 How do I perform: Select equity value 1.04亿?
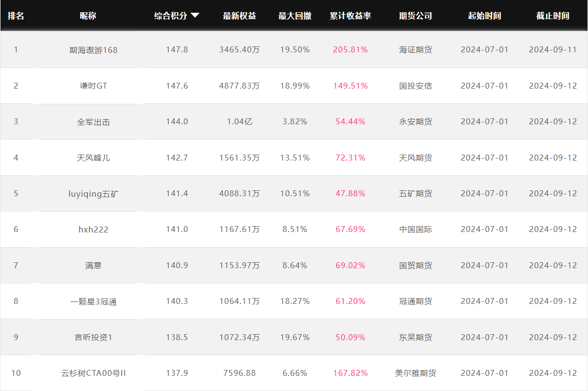[240, 122]
